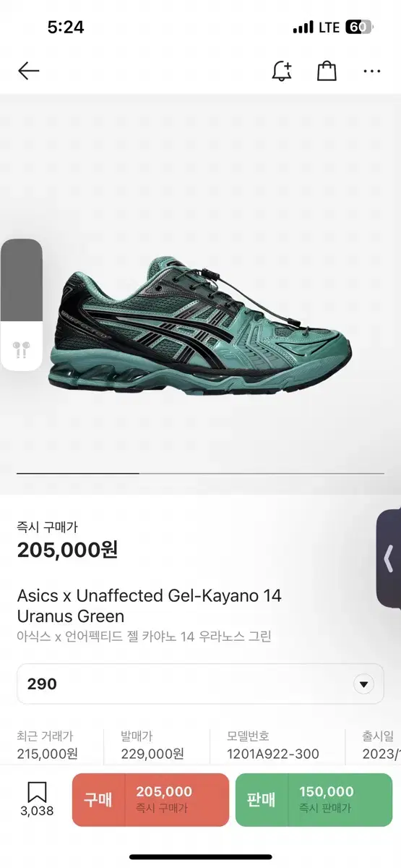Open the size selector field showing 290
The image size is (401, 868).
[200, 684]
